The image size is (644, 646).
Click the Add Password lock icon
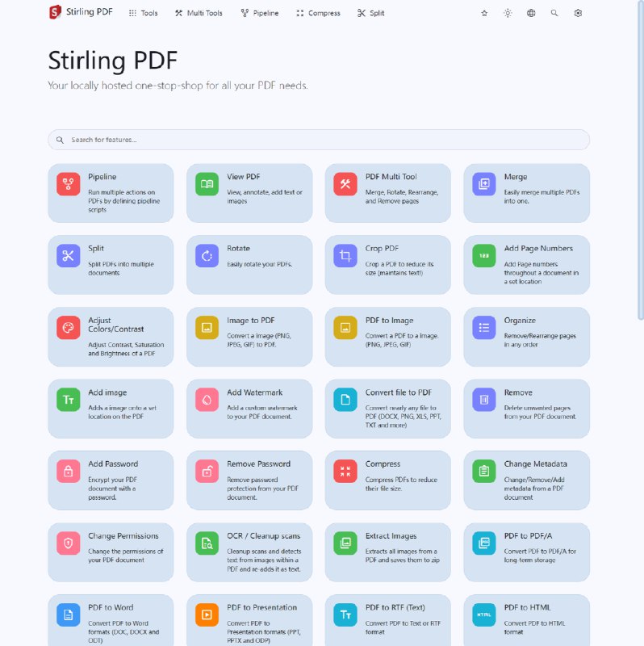(x=69, y=471)
